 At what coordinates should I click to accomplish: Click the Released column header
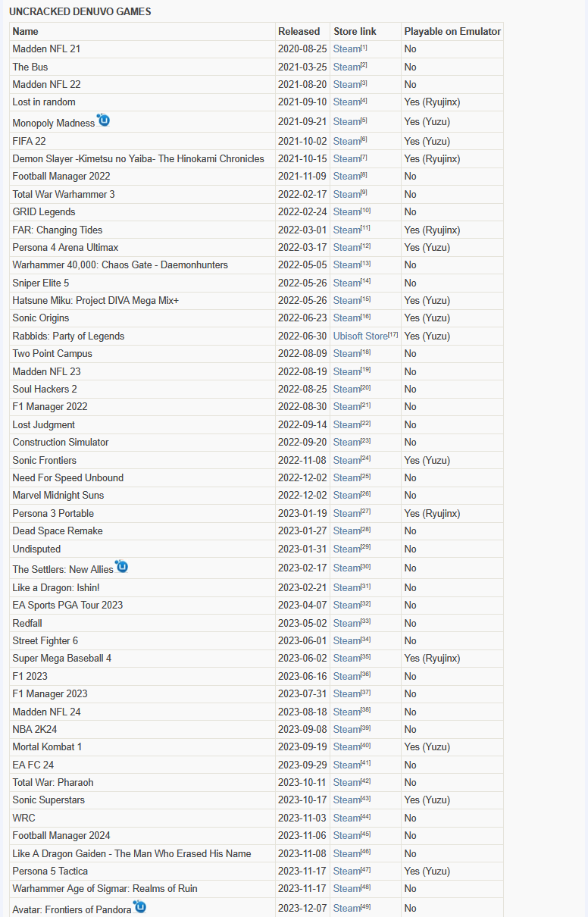[x=302, y=31]
